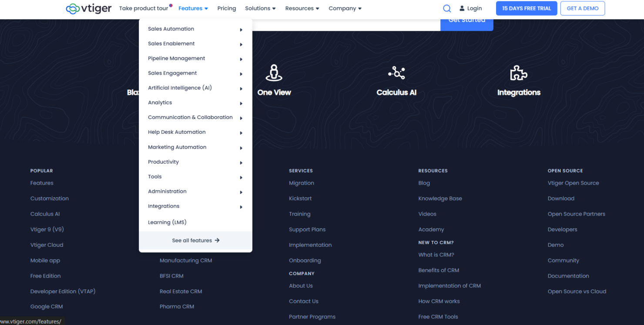
Task: Open the What is CRM? page
Action: 436,255
